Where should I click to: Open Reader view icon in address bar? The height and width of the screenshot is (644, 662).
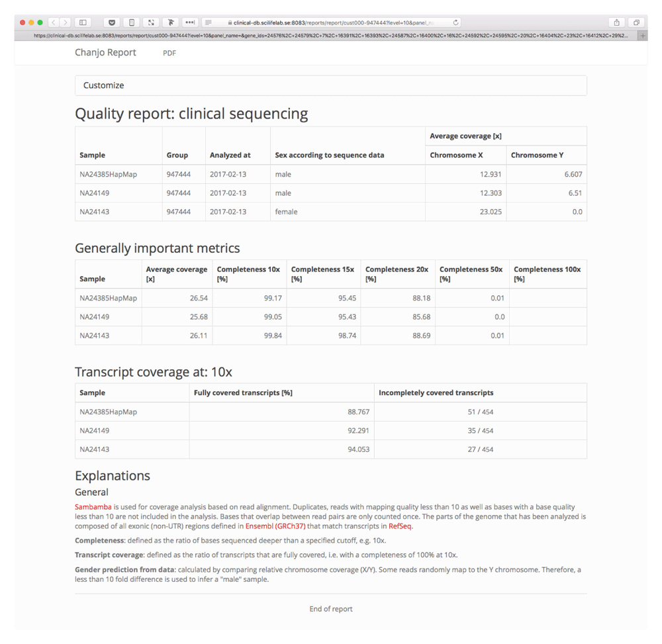pyautogui.click(x=209, y=23)
